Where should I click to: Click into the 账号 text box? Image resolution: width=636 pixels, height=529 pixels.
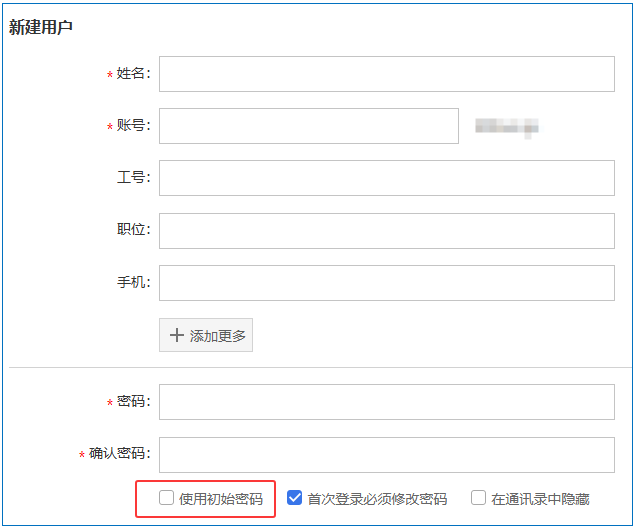click(308, 126)
